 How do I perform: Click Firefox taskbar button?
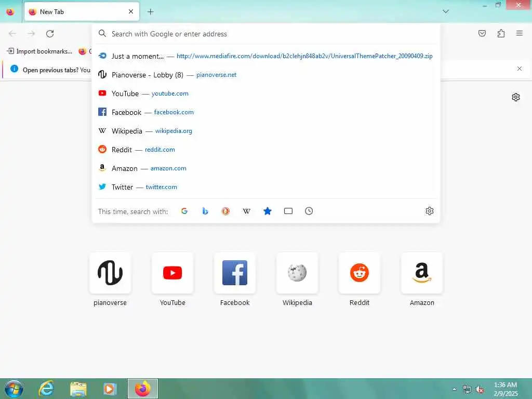tap(143, 389)
